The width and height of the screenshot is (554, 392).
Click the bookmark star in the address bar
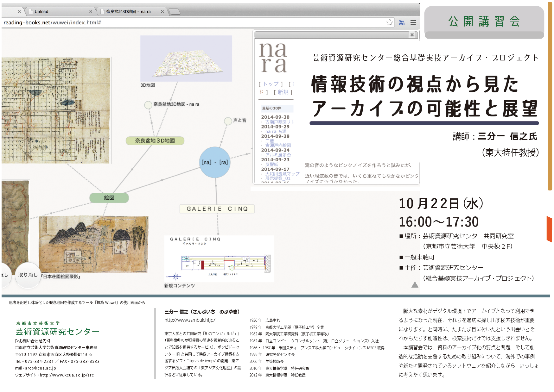390,22
